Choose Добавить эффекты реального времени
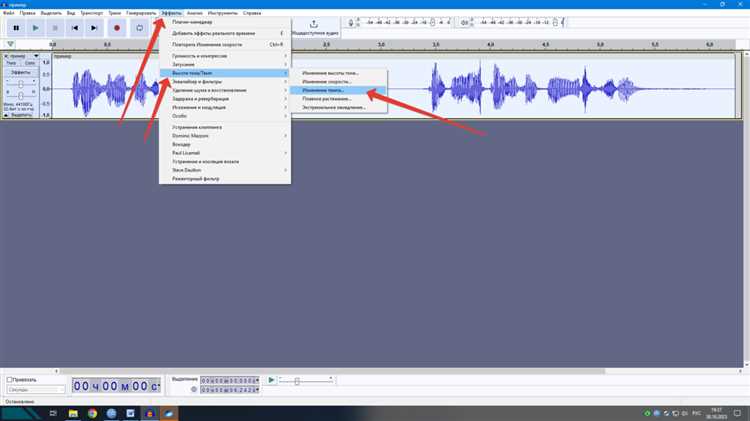Viewport: 750px width, 421px height. (225, 33)
